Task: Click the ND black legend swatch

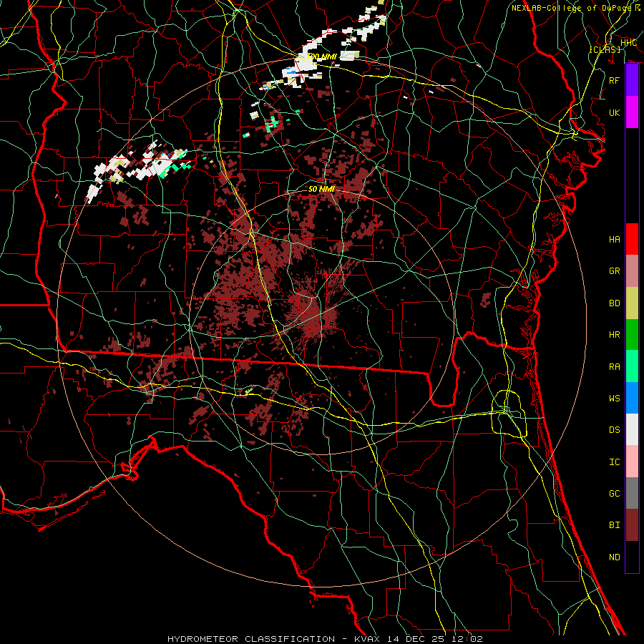Action: pyautogui.click(x=632, y=557)
